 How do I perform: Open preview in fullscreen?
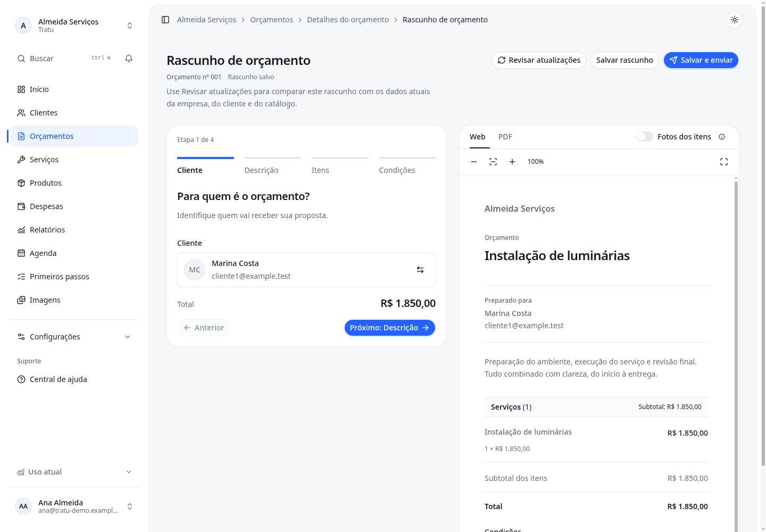point(724,162)
